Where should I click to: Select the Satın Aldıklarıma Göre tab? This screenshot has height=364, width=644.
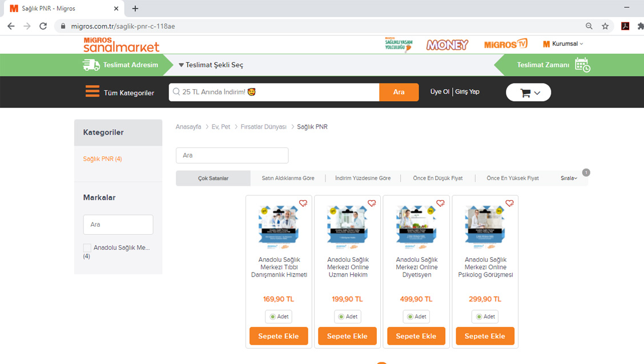coord(288,178)
